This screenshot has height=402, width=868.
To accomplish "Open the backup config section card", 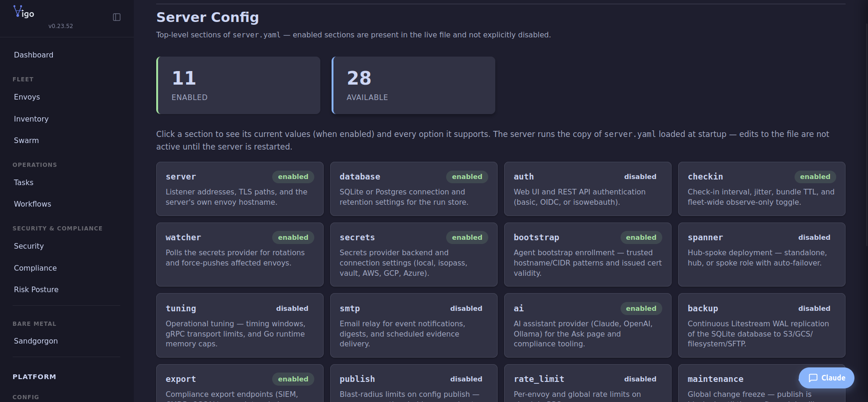I will tap(762, 325).
